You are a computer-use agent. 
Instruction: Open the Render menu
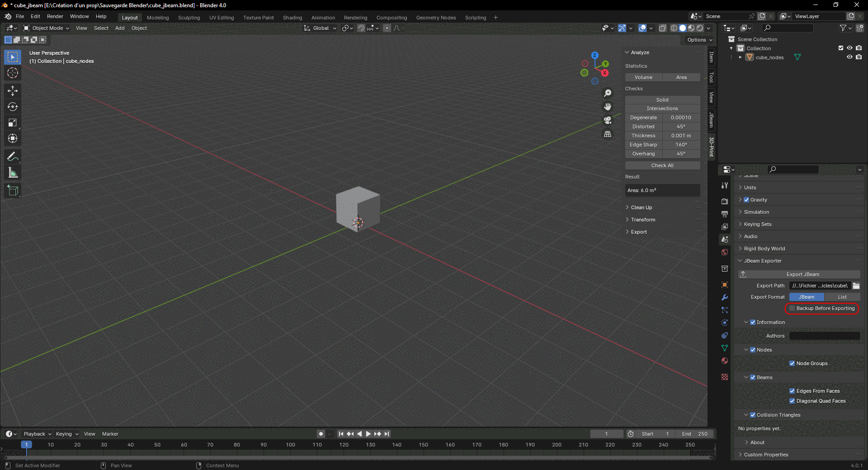pyautogui.click(x=55, y=16)
